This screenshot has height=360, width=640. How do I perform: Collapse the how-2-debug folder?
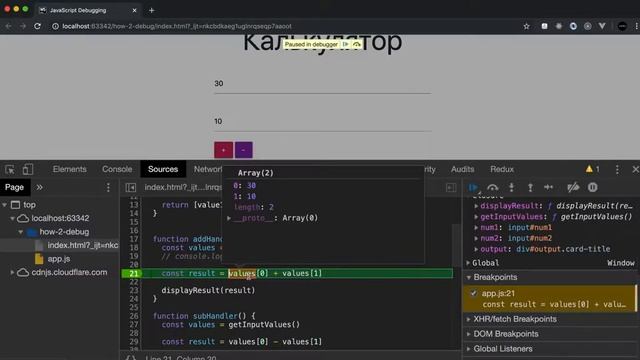click(20, 232)
